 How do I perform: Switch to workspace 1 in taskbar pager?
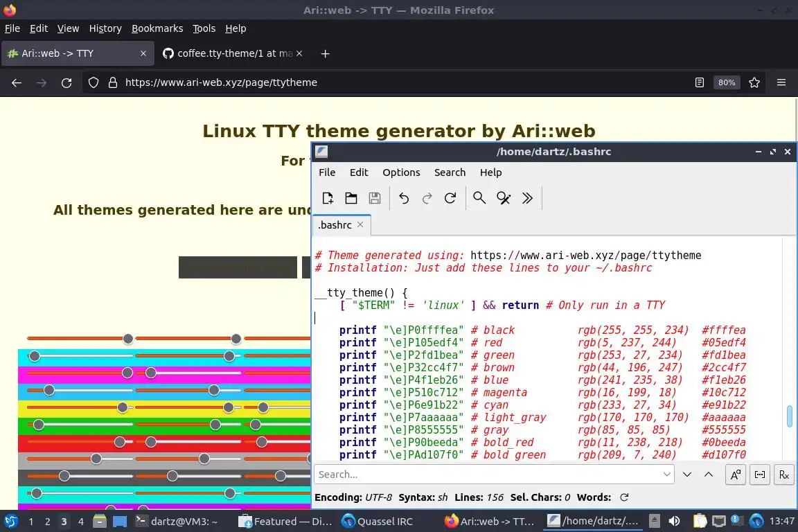pos(31,522)
